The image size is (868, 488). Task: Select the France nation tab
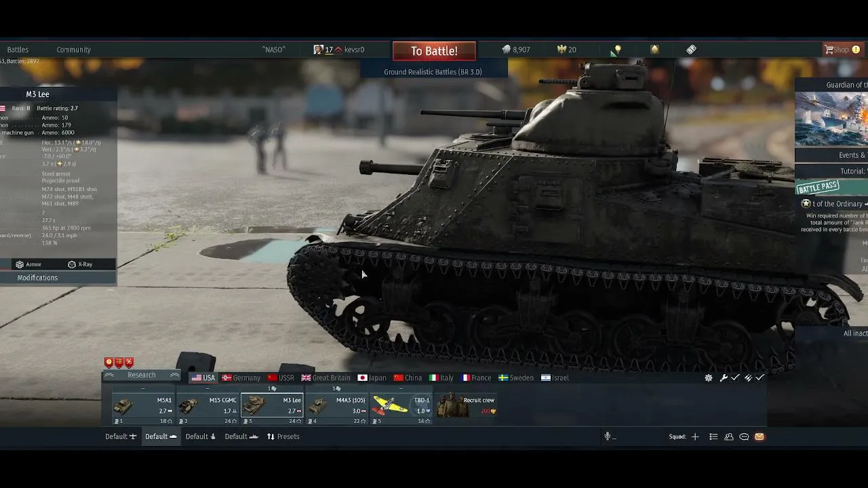(477, 378)
